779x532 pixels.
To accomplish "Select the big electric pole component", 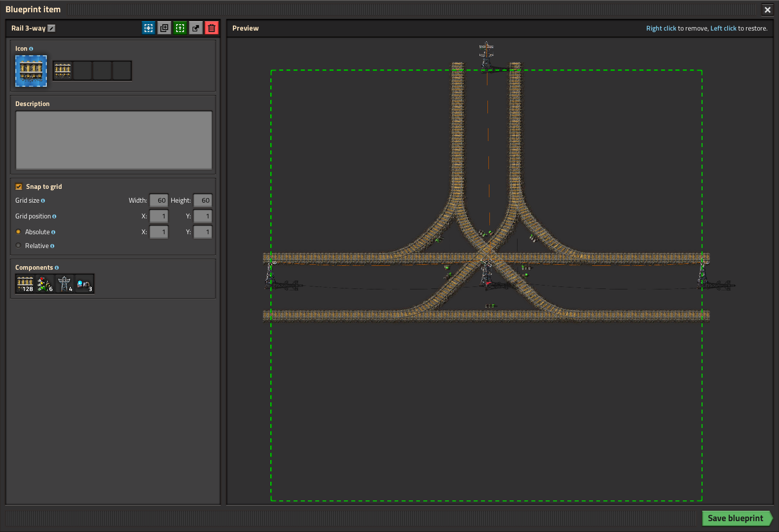I will coord(65,284).
